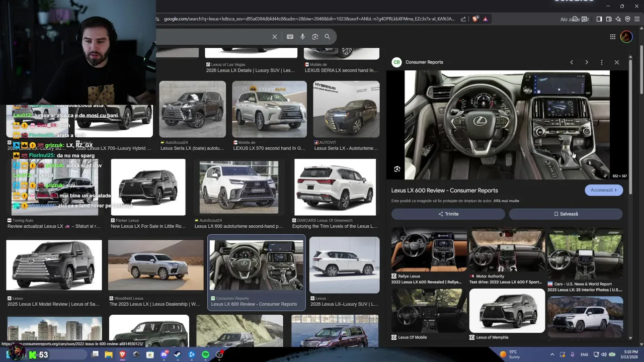644x362 pixels.
Task: Open Leo AI assistant sparkle icon
Action: point(618,19)
